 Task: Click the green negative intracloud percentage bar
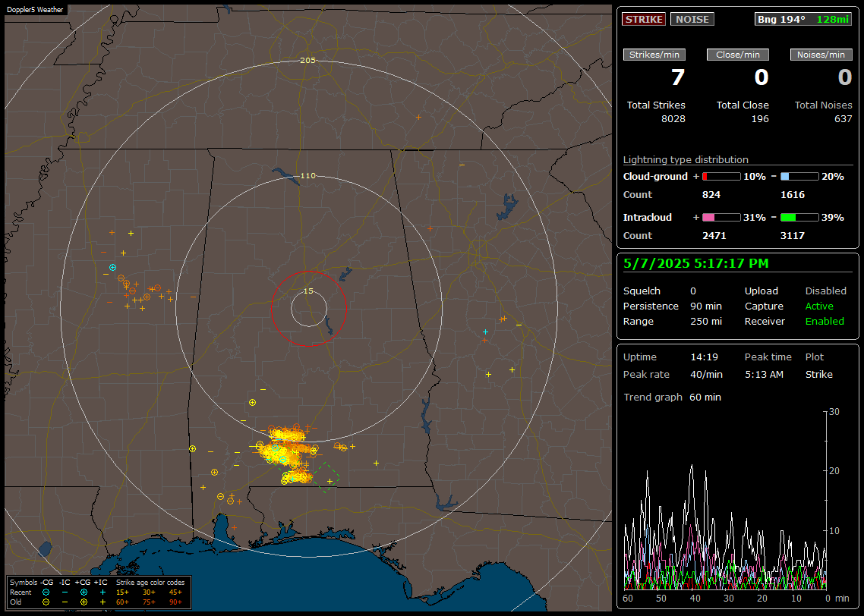click(x=799, y=218)
